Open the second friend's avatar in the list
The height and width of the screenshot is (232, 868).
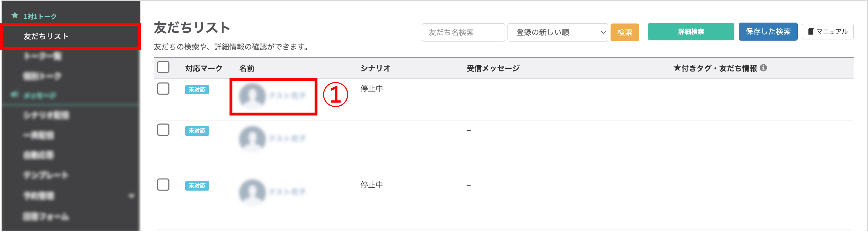pos(252,138)
